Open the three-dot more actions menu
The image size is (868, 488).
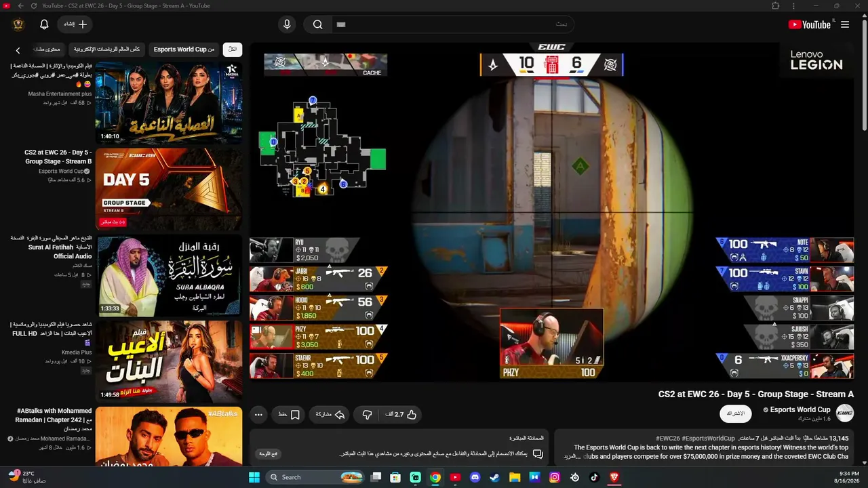click(258, 414)
